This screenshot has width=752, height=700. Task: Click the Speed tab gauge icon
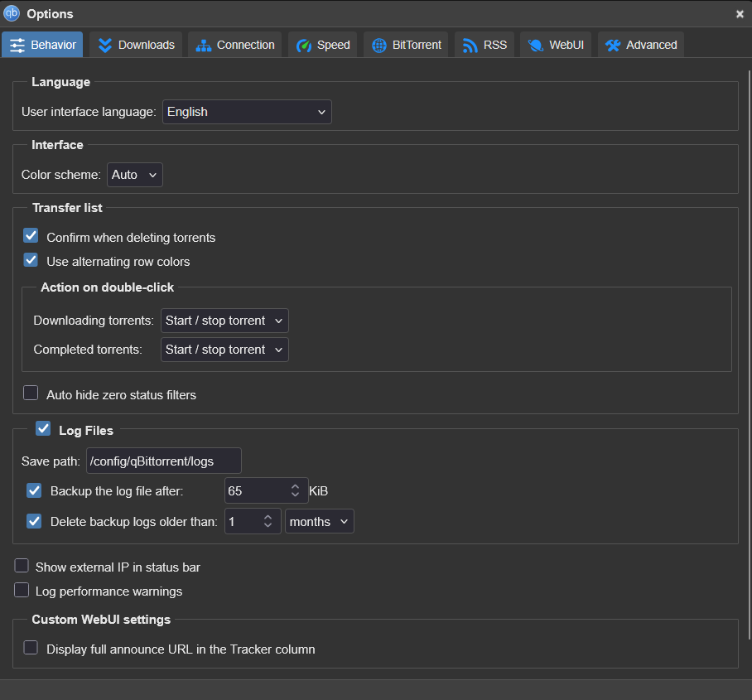pyautogui.click(x=304, y=46)
